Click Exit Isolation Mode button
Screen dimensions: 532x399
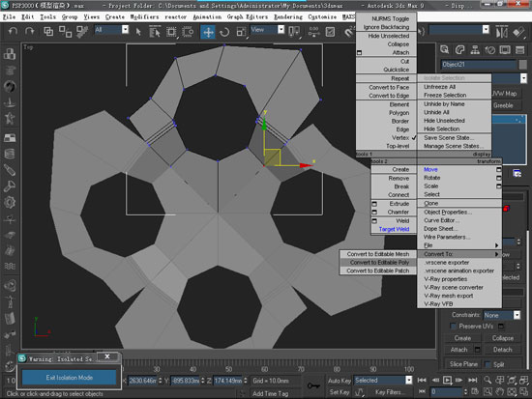tap(70, 378)
